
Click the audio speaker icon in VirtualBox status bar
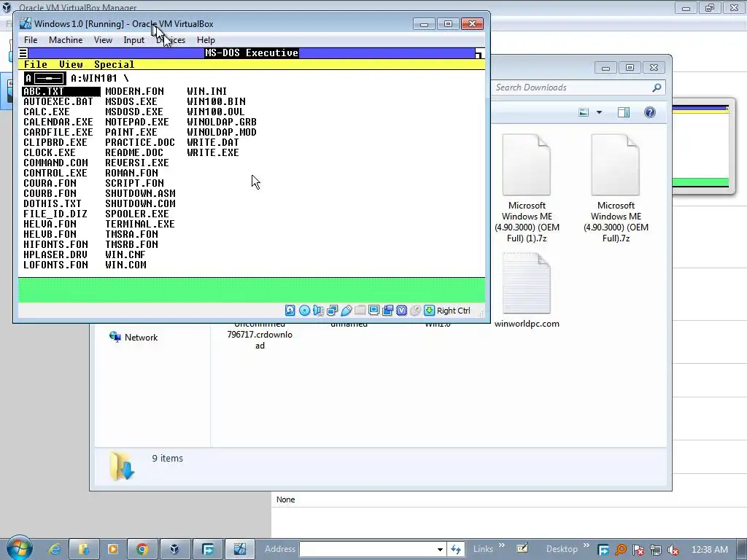point(318,311)
